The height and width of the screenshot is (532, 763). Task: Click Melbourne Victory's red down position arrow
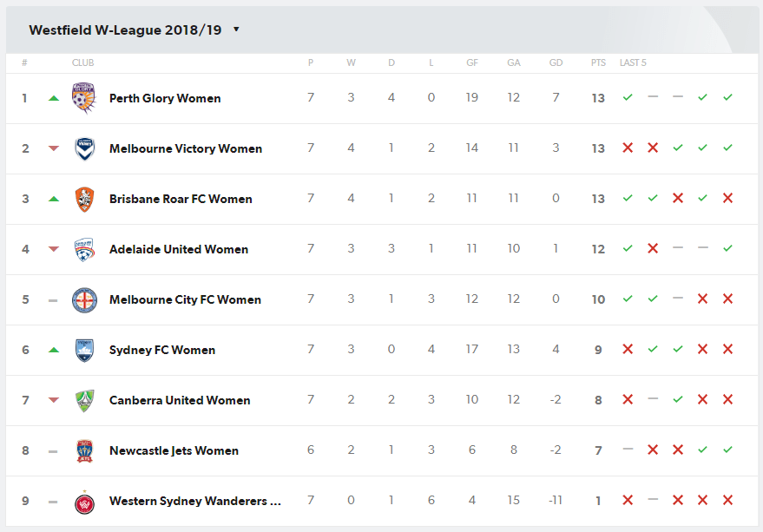click(x=54, y=148)
